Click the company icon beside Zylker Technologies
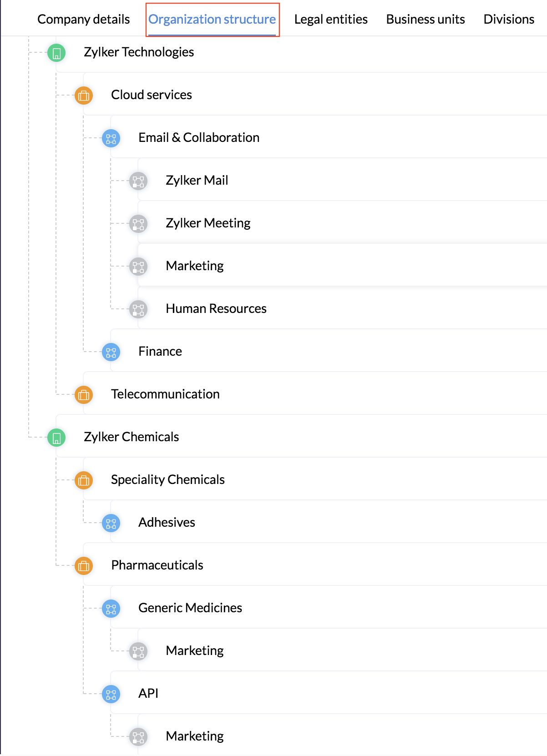The height and width of the screenshot is (756, 547). (x=56, y=53)
